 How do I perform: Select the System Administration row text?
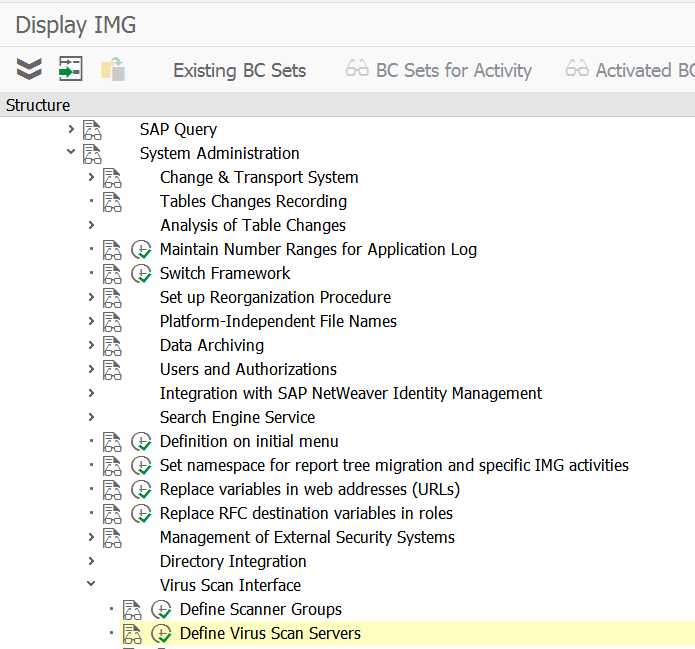tap(219, 153)
